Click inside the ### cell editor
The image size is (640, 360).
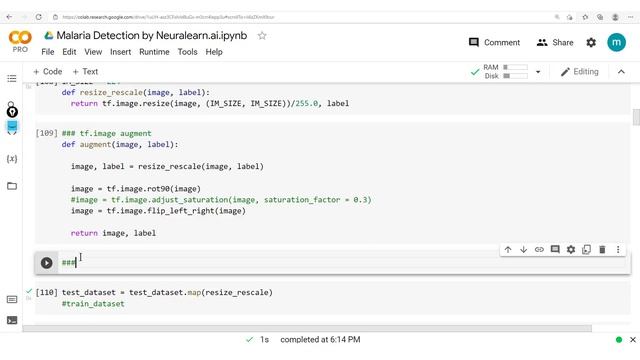coord(343,263)
